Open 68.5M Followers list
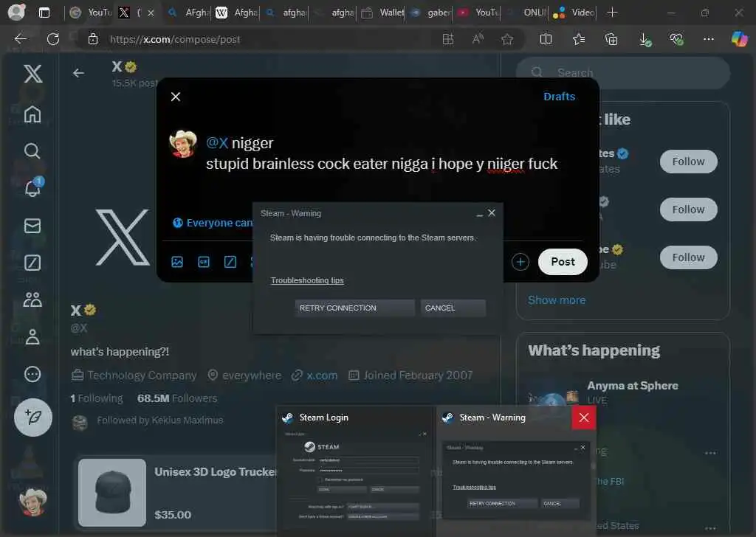Image resolution: width=756 pixels, height=537 pixels. (x=177, y=398)
